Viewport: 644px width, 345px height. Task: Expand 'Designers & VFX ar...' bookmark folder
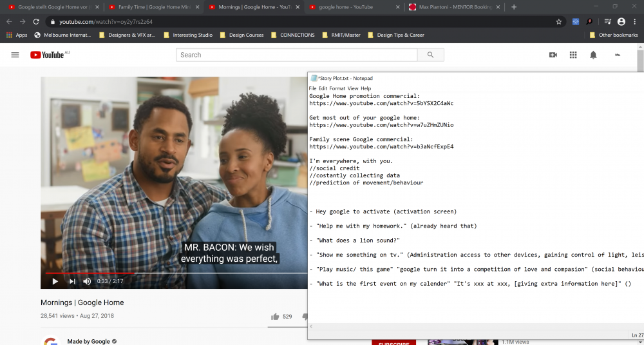click(128, 35)
